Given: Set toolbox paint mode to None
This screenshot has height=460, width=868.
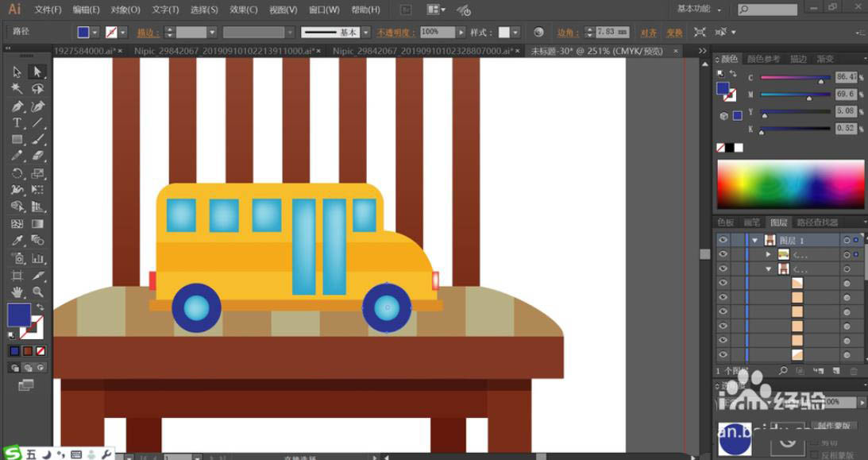Looking at the screenshot, I should [x=41, y=351].
